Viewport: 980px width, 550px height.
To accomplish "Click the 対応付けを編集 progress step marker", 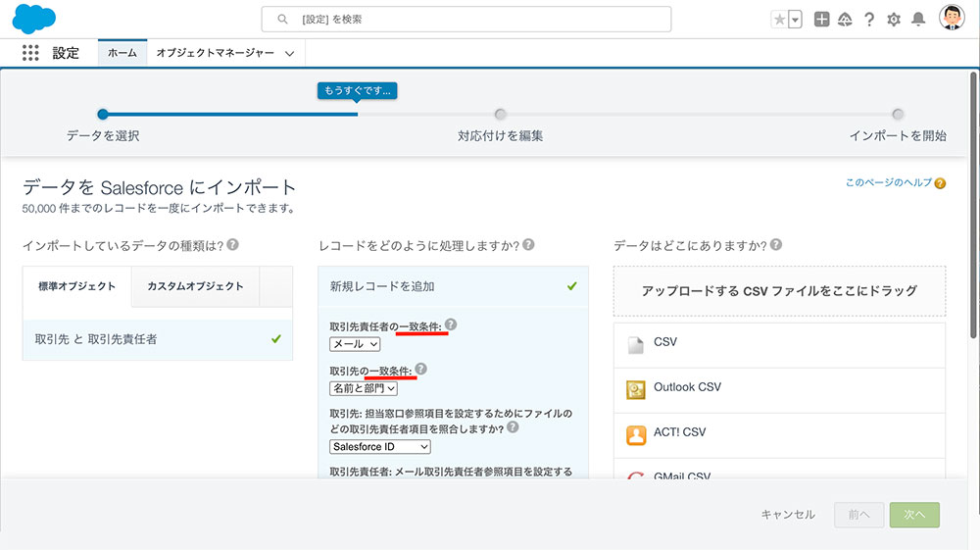I will pos(500,114).
